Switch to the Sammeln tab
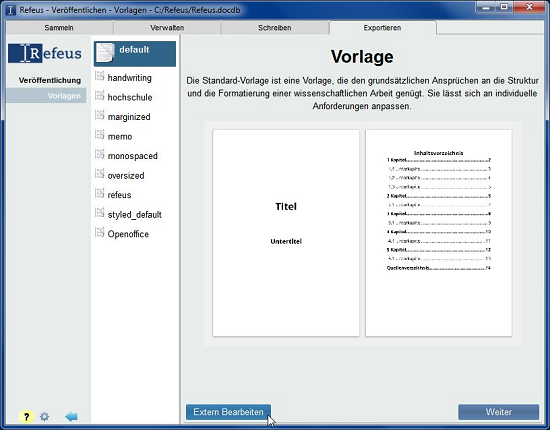Viewport: 550px width, 430px height. coord(59,28)
